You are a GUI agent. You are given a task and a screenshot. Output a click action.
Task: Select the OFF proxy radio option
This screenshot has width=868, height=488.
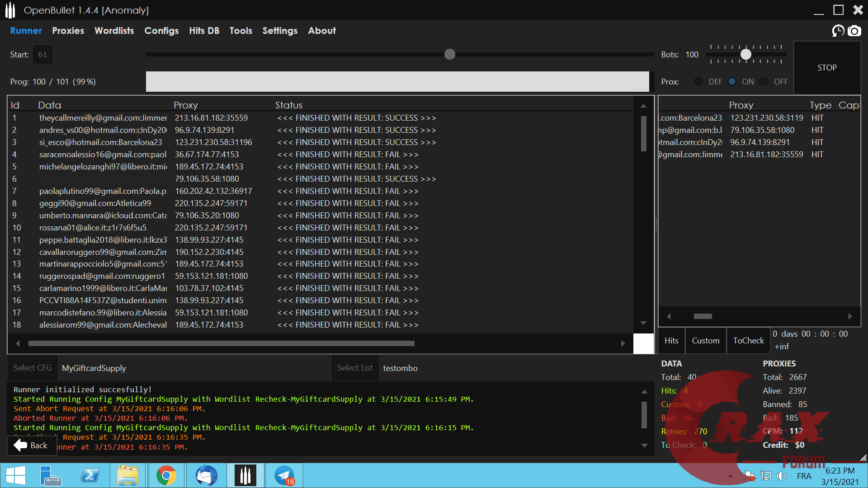tap(764, 82)
